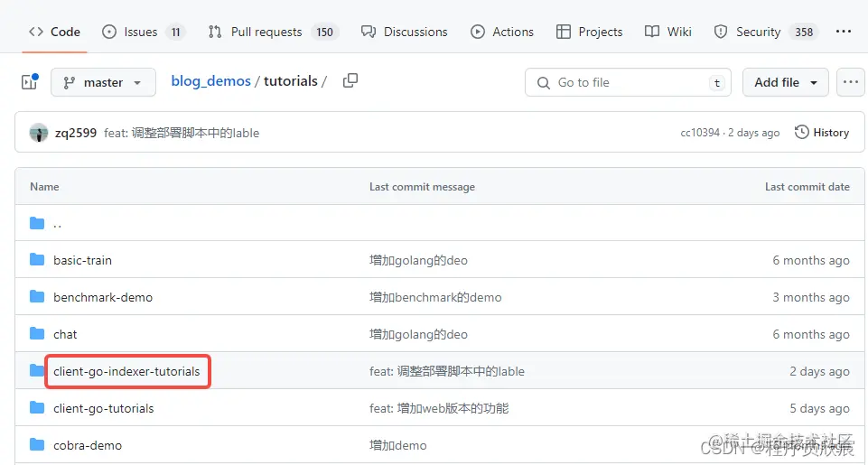Image resolution: width=868 pixels, height=465 pixels.
Task: Click client-go-tutorials folder icon
Action: point(37,408)
